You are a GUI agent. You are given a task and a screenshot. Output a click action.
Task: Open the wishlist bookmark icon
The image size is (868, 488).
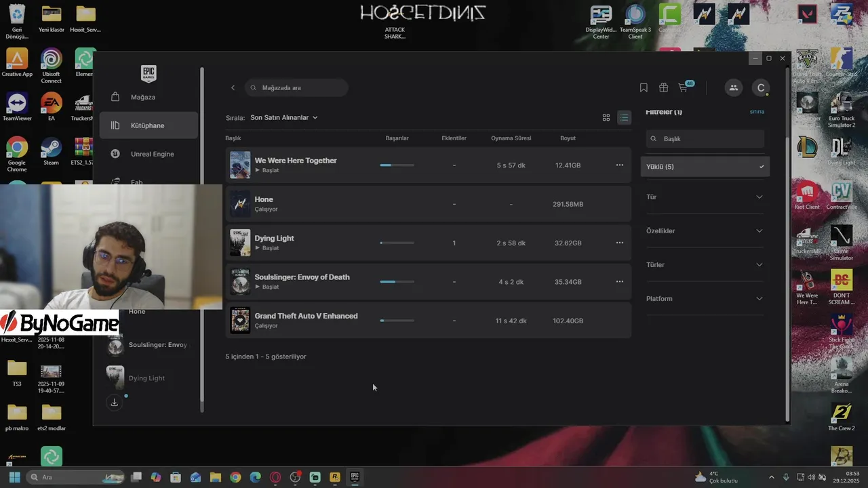pos(644,87)
